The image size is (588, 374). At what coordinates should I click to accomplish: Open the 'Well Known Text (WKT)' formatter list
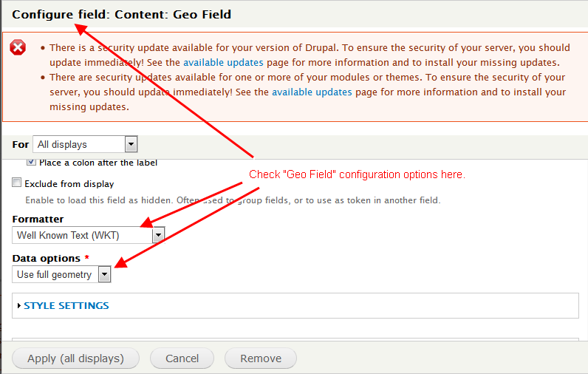[x=89, y=235]
